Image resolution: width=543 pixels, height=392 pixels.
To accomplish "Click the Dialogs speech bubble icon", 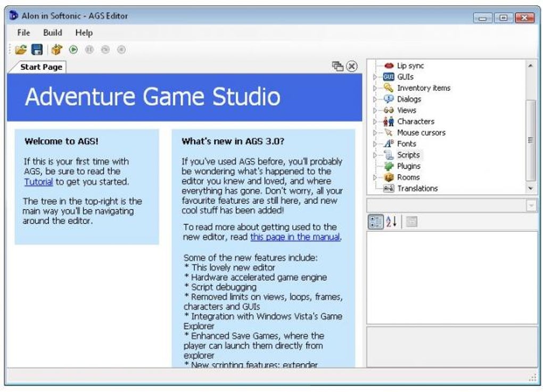I will pos(389,99).
